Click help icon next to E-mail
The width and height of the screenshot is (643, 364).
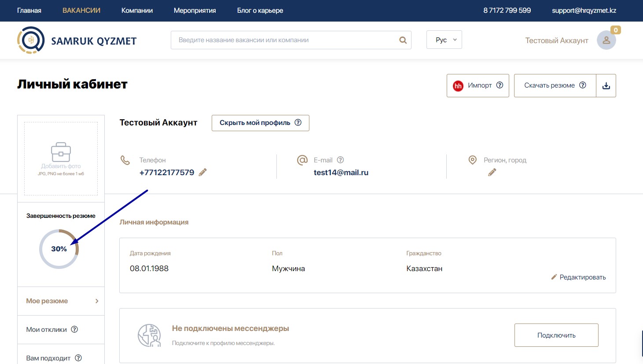click(340, 160)
